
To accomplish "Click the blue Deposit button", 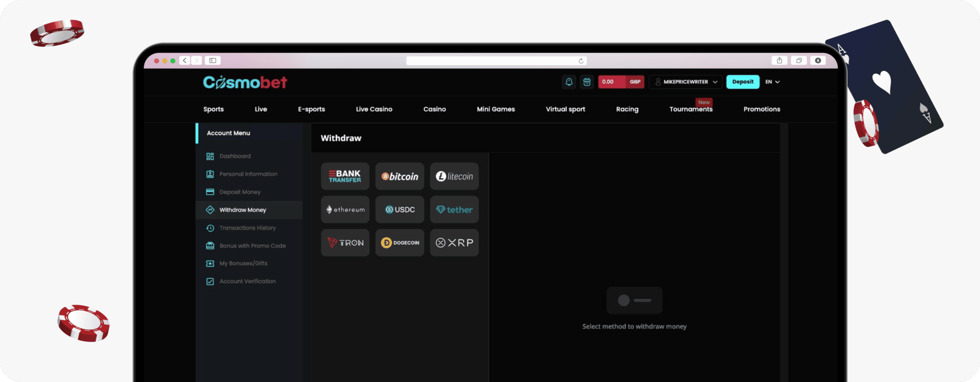I will click(x=743, y=82).
